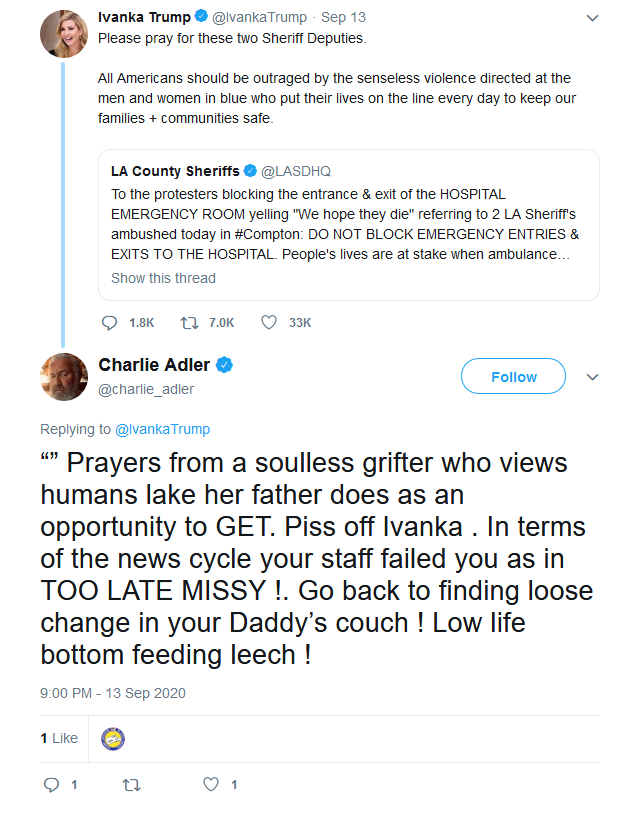Open the 1 Like count list
This screenshot has width=640, height=824.
59,738
